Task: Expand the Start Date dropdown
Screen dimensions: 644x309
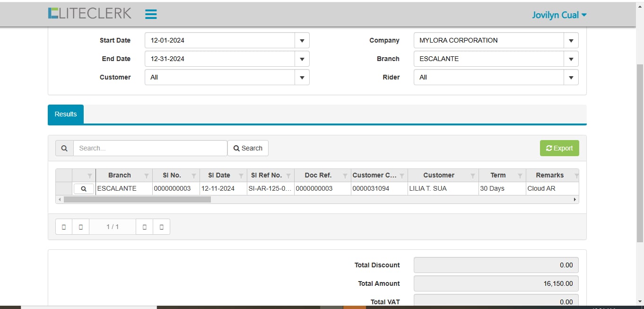Action: tap(302, 41)
